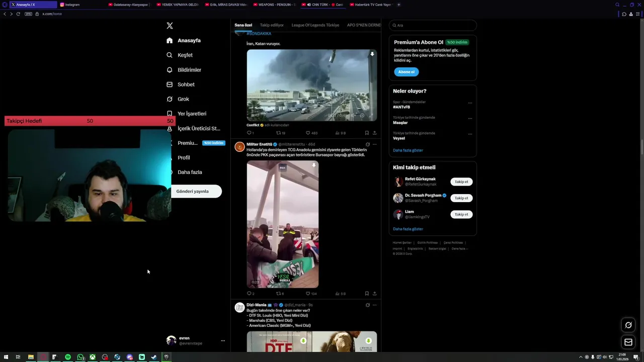644x362 pixels.
Task: Click the X logo in the sidebar
Action: coord(170,26)
